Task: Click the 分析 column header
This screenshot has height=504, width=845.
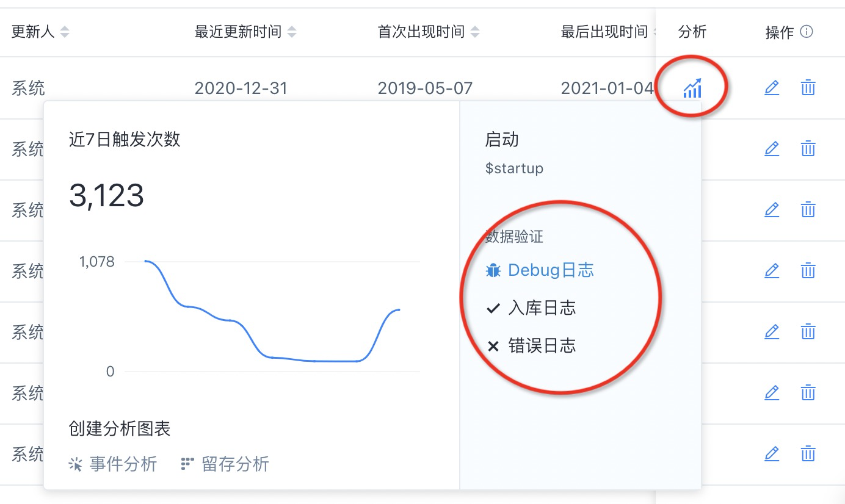Action: (692, 32)
